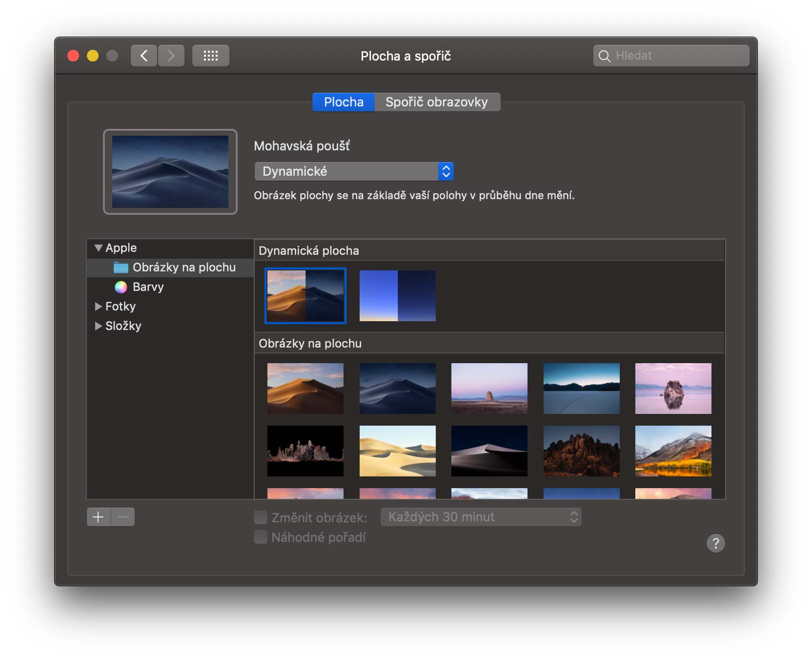This screenshot has height=658, width=812.
Task: Open help with the question mark button
Action: (x=716, y=543)
